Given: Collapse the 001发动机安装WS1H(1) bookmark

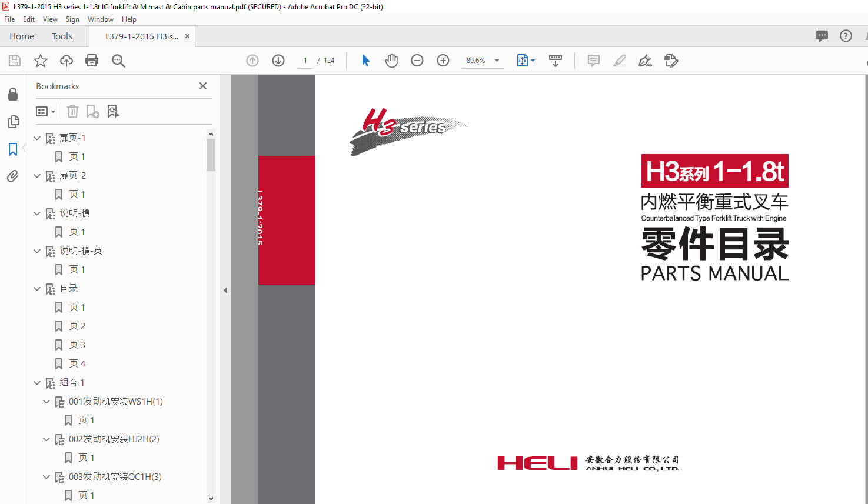Looking at the screenshot, I should pyautogui.click(x=46, y=402).
